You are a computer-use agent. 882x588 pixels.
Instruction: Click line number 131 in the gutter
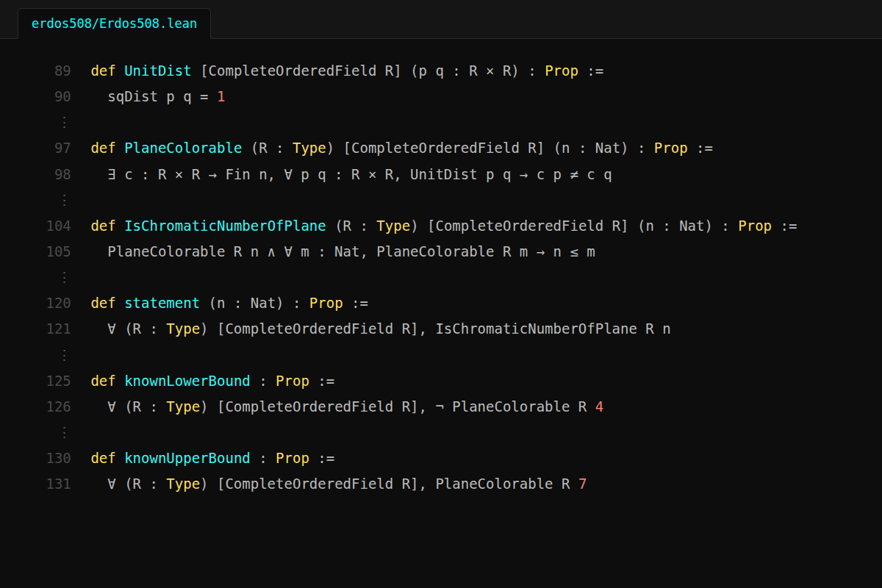[59, 484]
